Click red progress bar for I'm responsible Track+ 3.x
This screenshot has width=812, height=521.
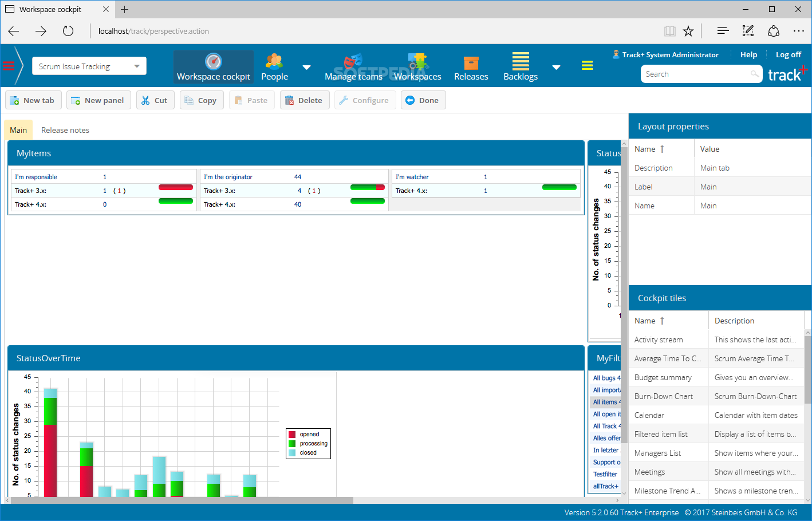176,187
